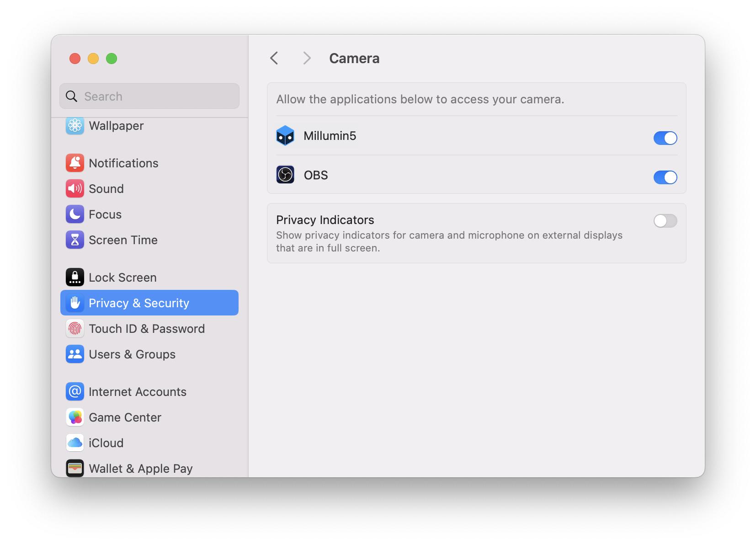
Task: Click the forward navigation chevron
Action: (x=307, y=59)
